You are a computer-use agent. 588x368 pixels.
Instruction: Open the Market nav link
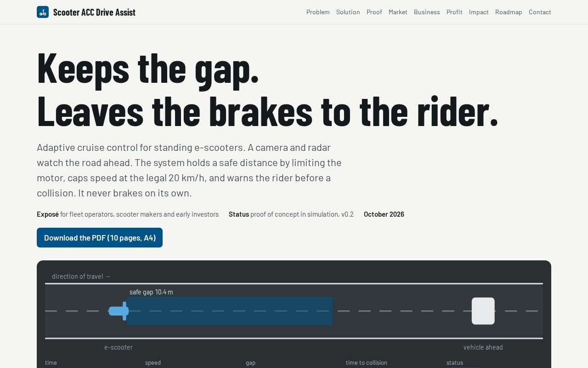pyautogui.click(x=398, y=12)
